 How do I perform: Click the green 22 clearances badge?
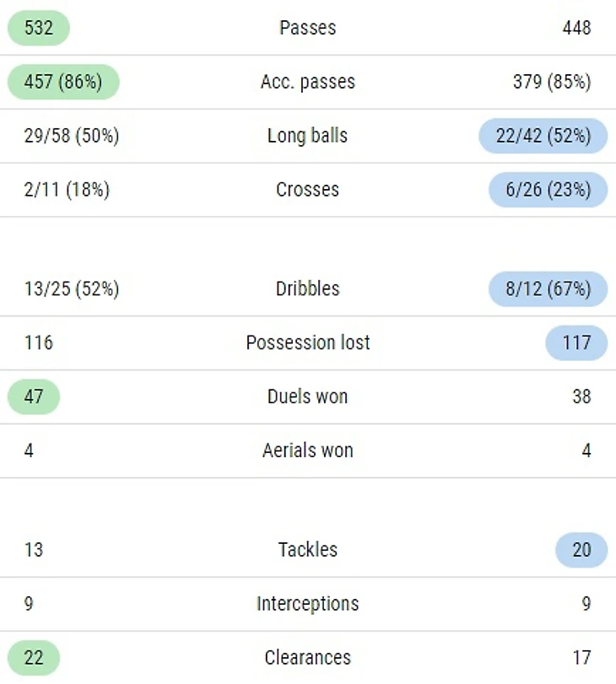pos(34,658)
